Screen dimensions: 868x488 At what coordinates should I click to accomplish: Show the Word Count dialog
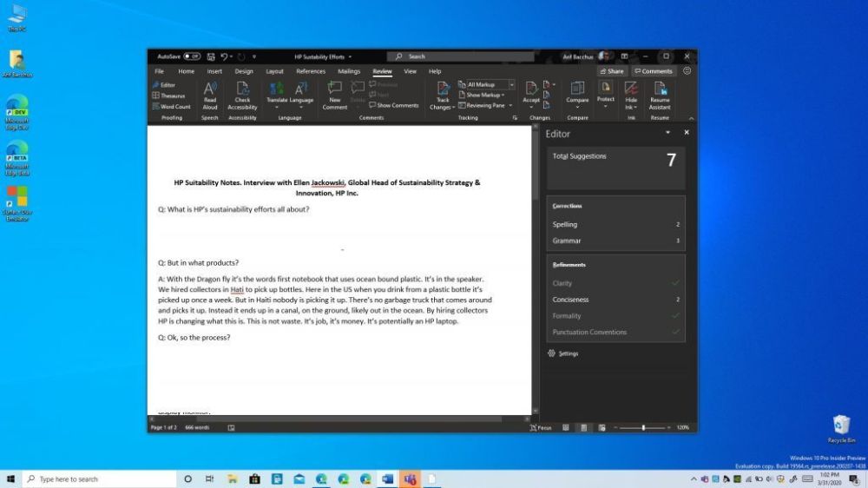click(171, 106)
